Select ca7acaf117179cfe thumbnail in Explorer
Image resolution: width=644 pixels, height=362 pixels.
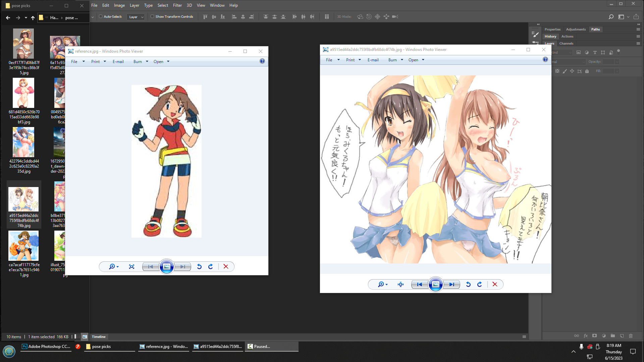pos(23,246)
